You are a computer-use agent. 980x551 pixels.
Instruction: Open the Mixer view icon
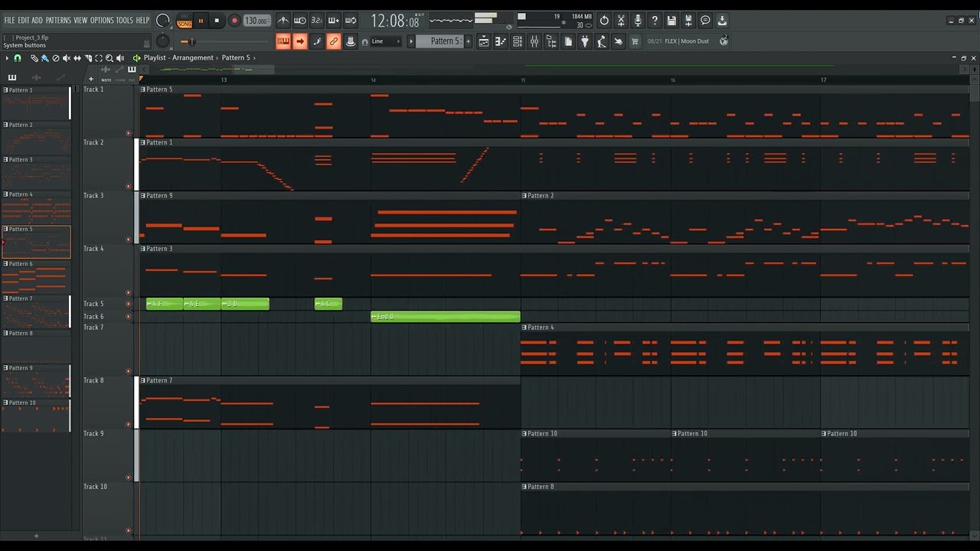[534, 41]
